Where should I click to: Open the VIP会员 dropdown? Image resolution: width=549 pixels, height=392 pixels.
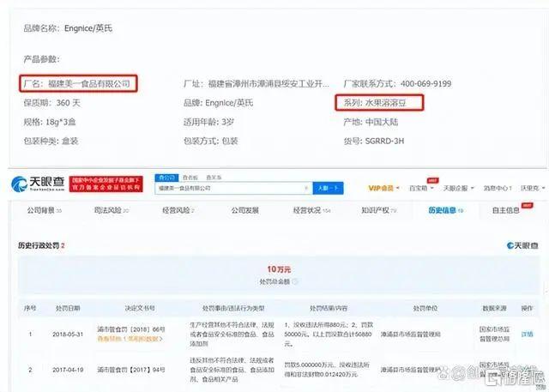click(383, 189)
